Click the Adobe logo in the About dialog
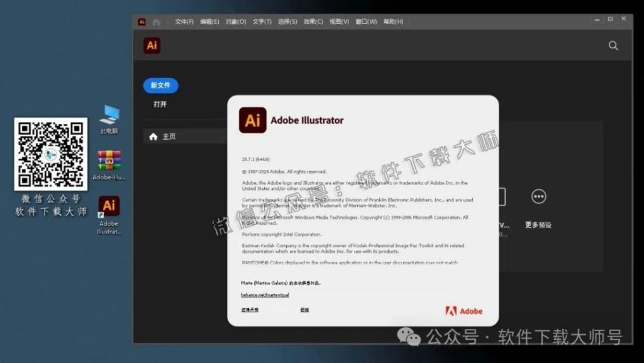This screenshot has height=363, width=644. point(464,310)
